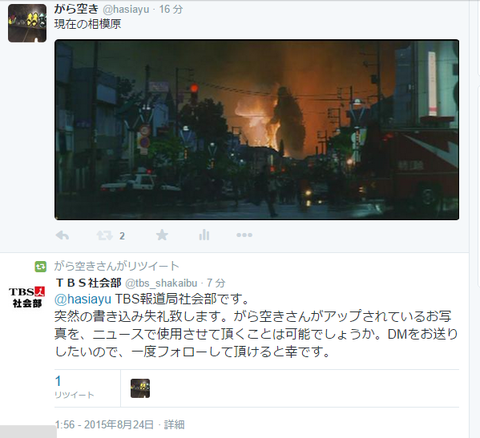Image resolution: width=480 pixels, height=438 pixels.
Task: Favorite the tweet with the star icon
Action: [162, 235]
